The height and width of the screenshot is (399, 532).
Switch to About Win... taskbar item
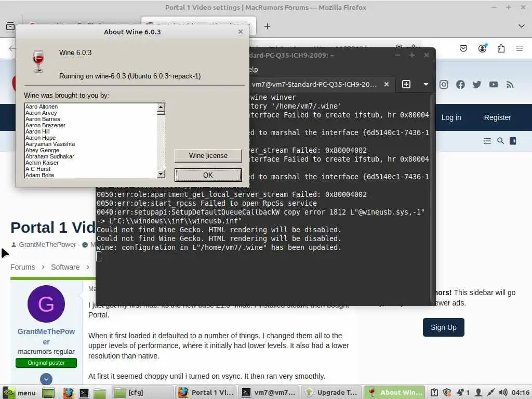point(394,393)
